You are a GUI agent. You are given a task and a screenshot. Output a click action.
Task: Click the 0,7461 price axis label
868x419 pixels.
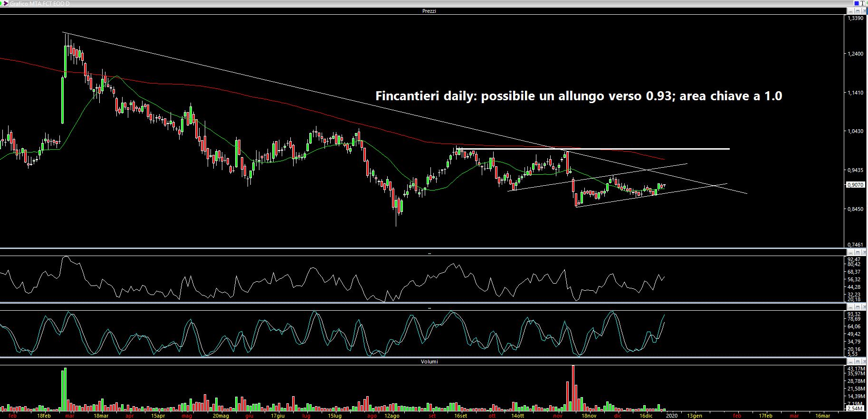(x=856, y=245)
